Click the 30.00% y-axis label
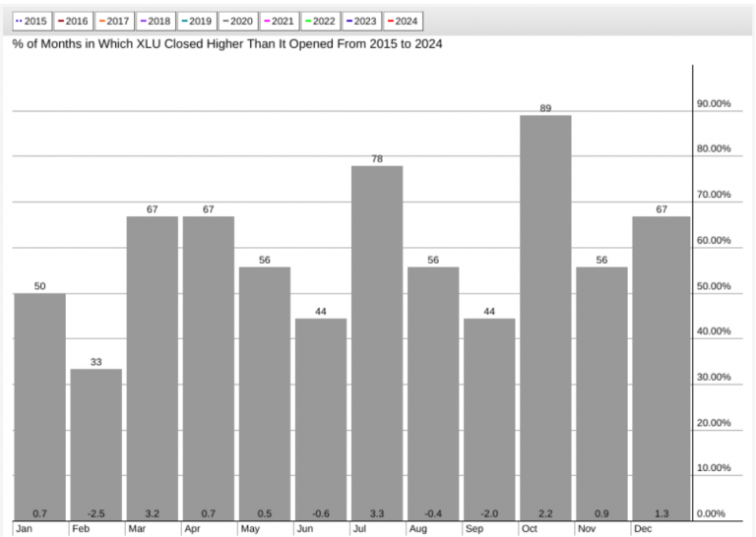756x537 pixels. click(x=714, y=377)
